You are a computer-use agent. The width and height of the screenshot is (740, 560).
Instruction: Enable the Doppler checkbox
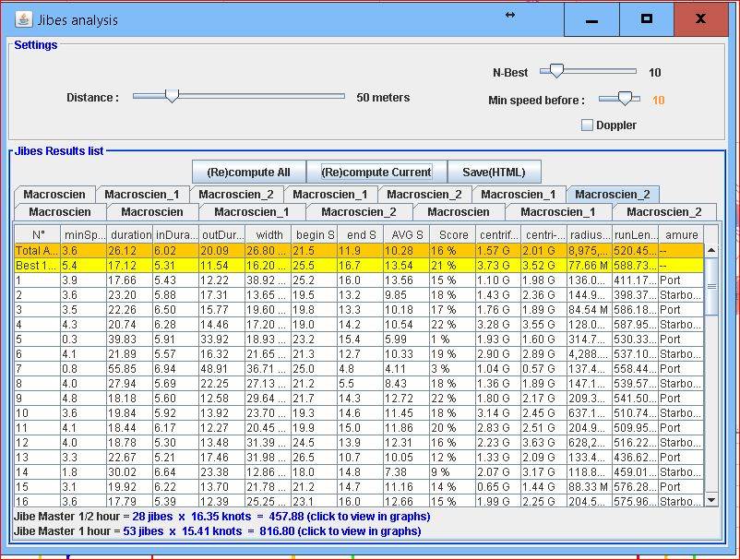(587, 125)
